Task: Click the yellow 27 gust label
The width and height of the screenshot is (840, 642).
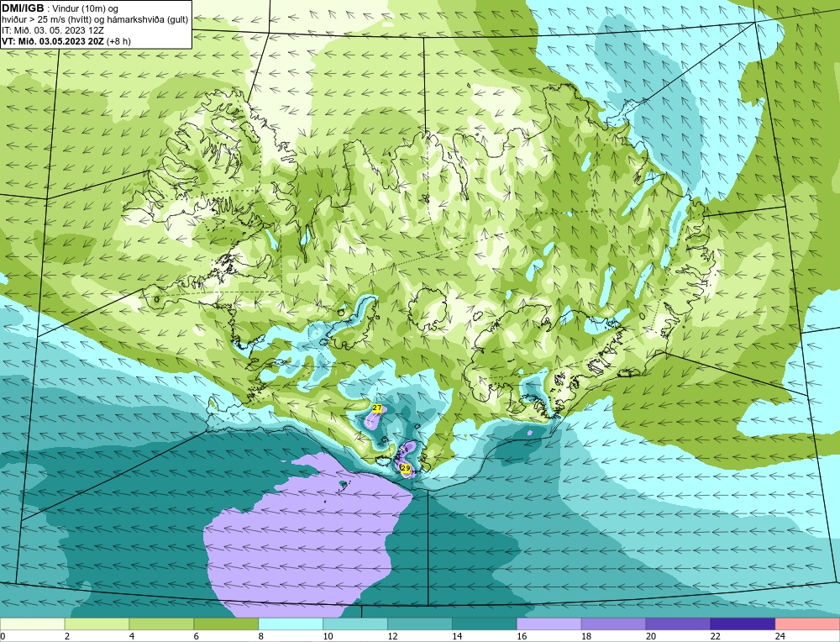Action: click(377, 408)
